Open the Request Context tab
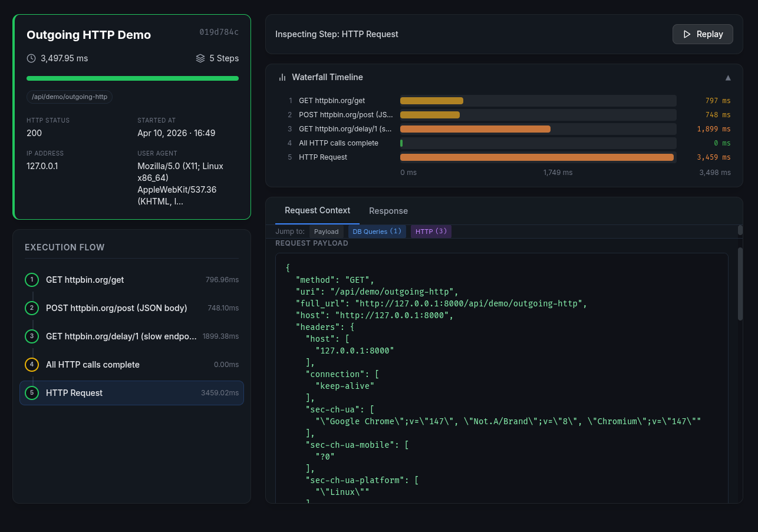This screenshot has height=532, width=758. (x=317, y=210)
